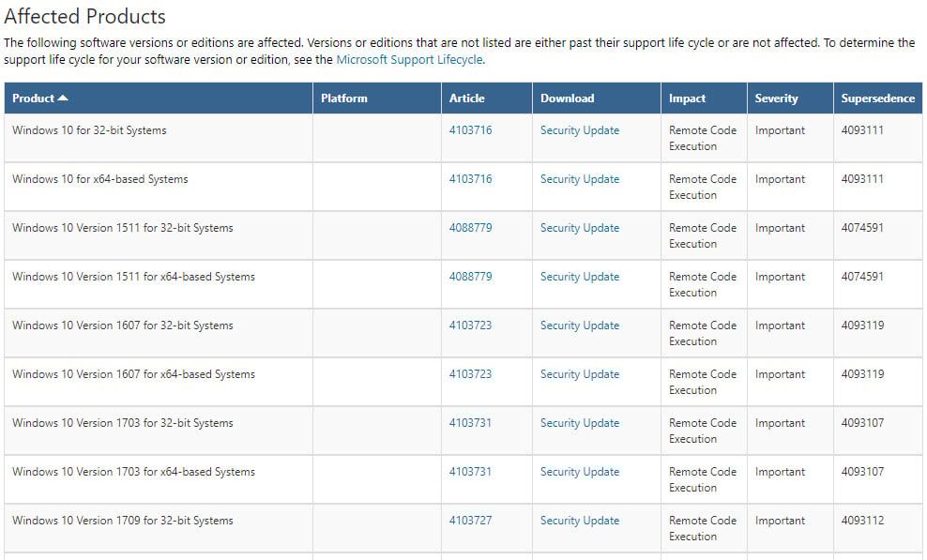Screen dimensions: 927x560
Task: Click supersedence 4093119 in Version 1607 32-bit row
Action: tap(862, 325)
